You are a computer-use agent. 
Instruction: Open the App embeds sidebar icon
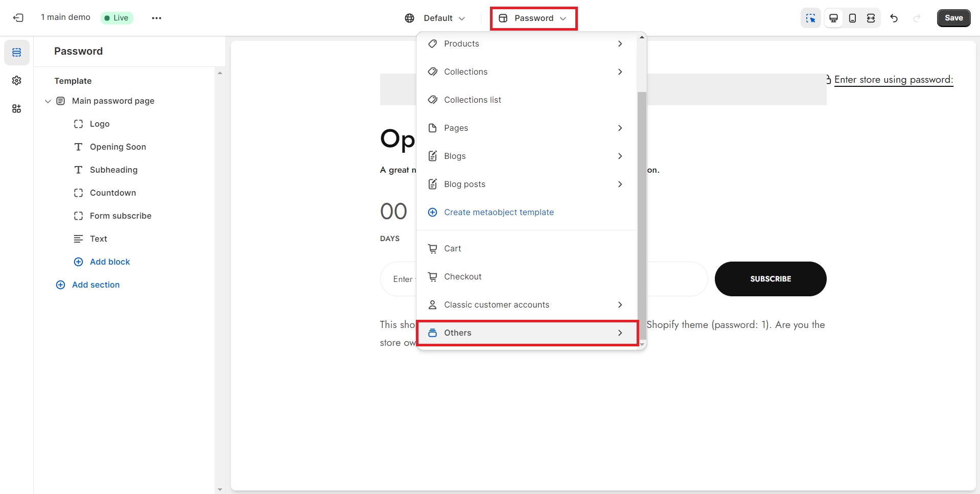(17, 109)
